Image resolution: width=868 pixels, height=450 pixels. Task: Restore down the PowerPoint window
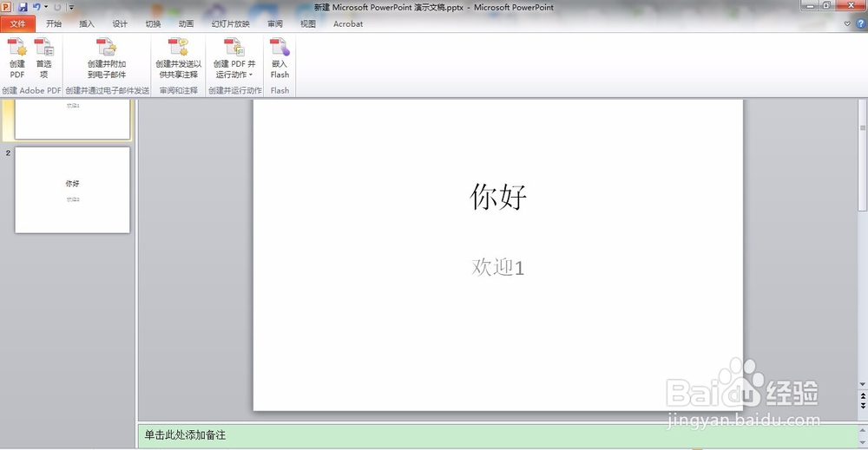(827, 5)
